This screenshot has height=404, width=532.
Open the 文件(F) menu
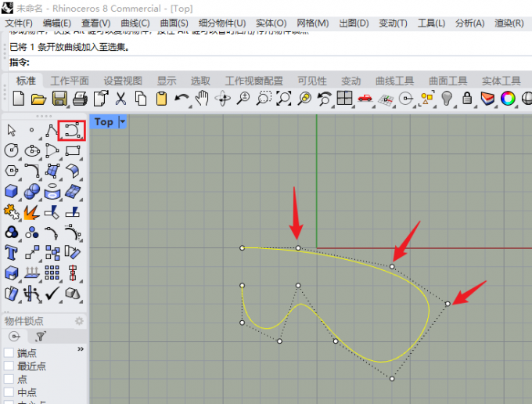(x=19, y=23)
